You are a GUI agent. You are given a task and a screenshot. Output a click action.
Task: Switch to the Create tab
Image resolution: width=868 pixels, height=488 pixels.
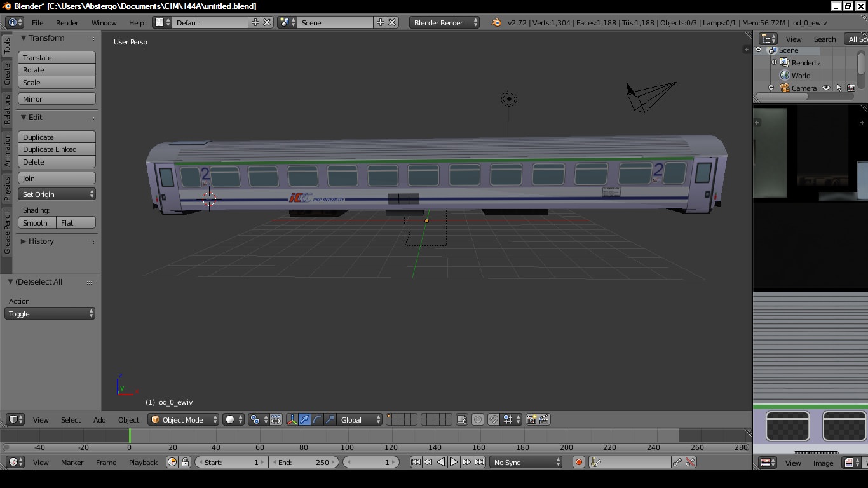tap(7, 74)
